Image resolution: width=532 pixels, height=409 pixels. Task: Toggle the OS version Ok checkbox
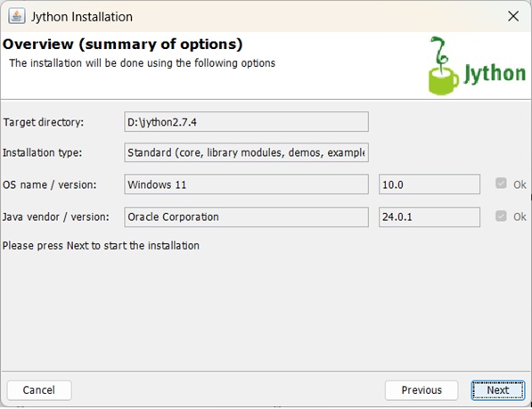click(501, 184)
